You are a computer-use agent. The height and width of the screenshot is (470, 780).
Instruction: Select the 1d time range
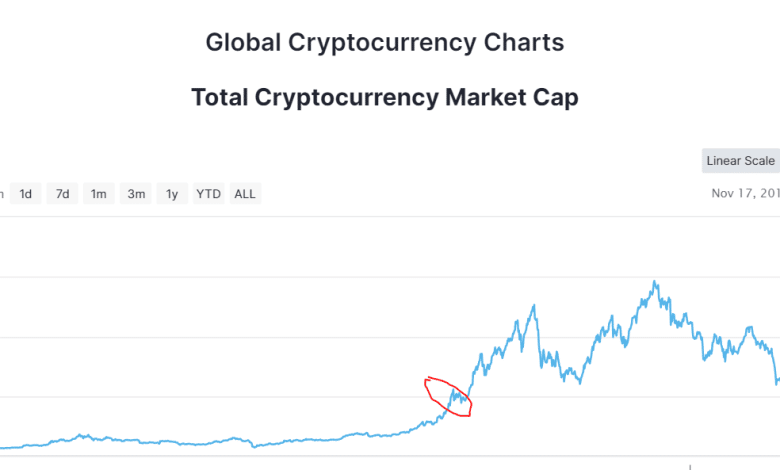[26, 194]
